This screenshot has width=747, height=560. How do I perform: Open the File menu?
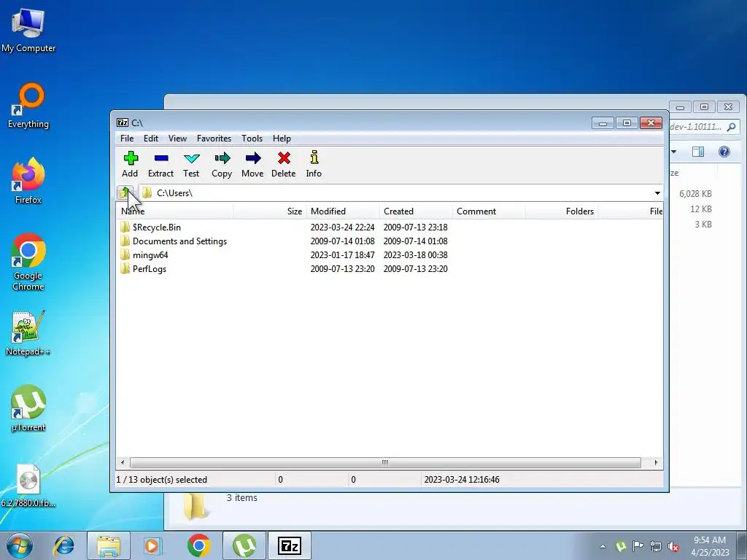coord(127,139)
